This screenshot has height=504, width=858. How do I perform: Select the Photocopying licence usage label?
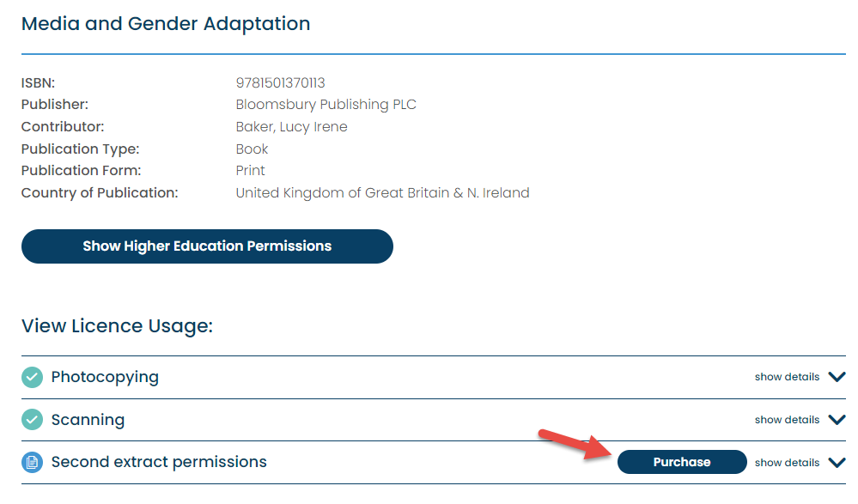(x=105, y=377)
